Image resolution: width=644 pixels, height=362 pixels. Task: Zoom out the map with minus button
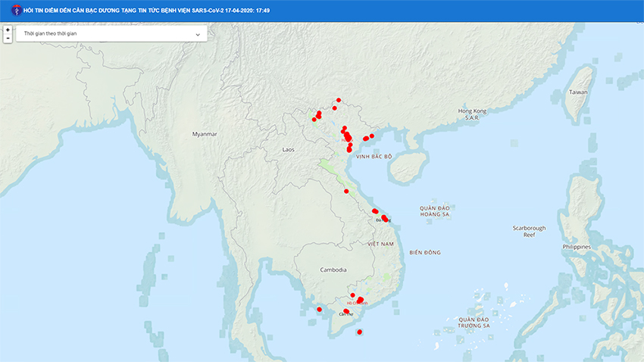click(8, 38)
